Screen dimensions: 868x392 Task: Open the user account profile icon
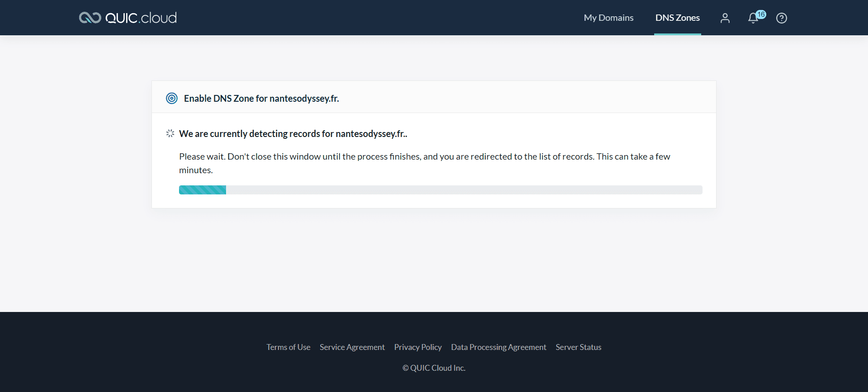(725, 18)
